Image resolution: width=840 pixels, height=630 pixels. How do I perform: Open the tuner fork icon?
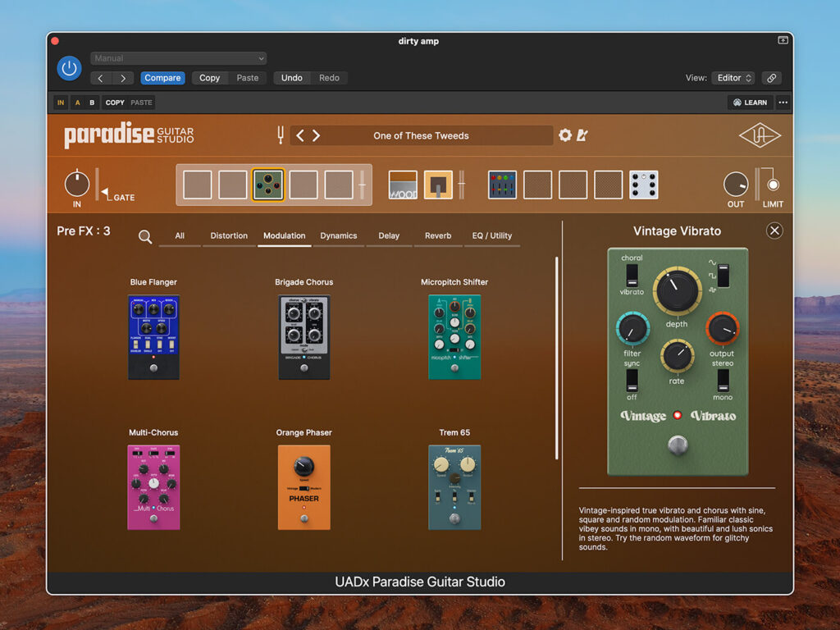(281, 135)
